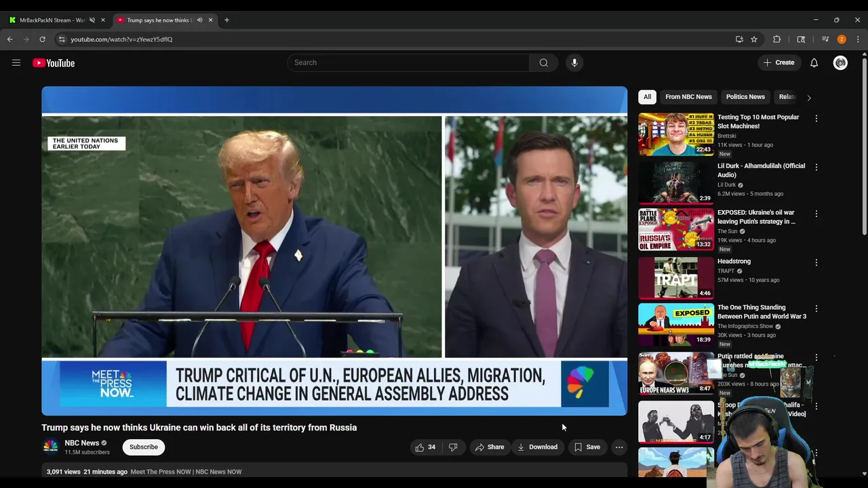View site information icon in address bar
The width and height of the screenshot is (868, 488).
click(62, 39)
